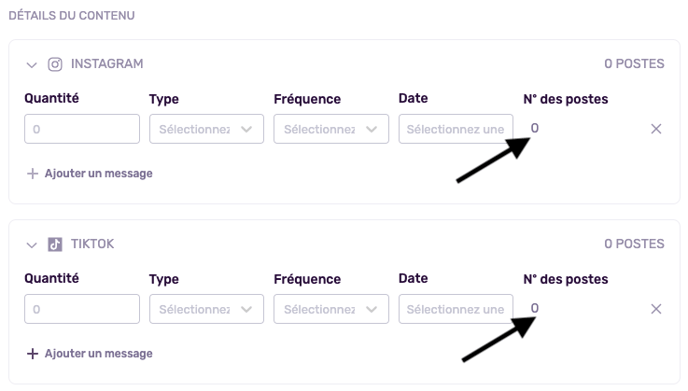Viewport: 688px width, 391px height.
Task: Click the Instagram logo icon
Action: [x=55, y=65]
